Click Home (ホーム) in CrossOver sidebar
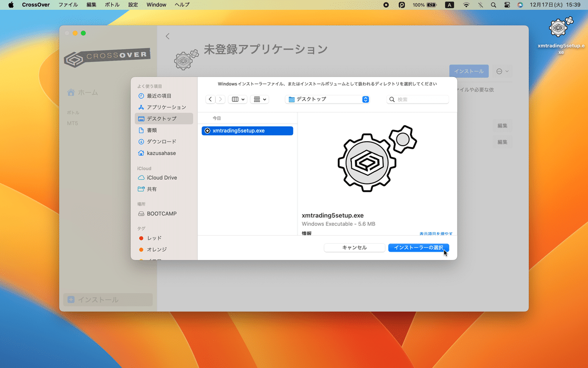 click(x=82, y=92)
